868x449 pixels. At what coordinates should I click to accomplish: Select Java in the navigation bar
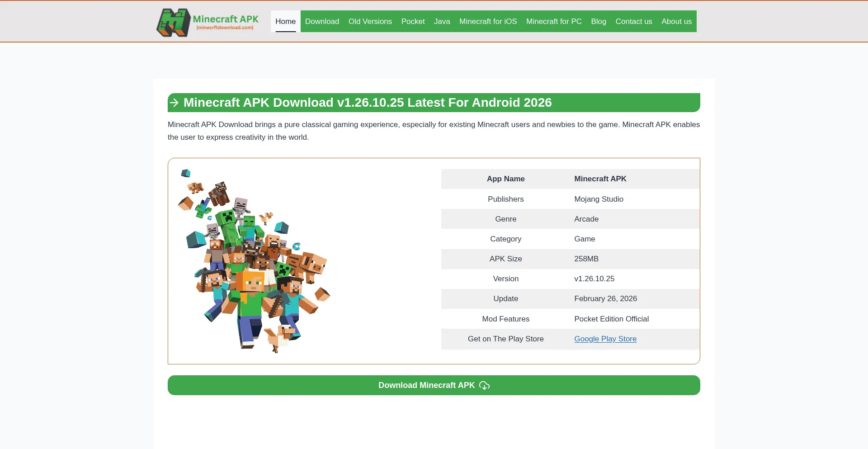click(x=442, y=21)
